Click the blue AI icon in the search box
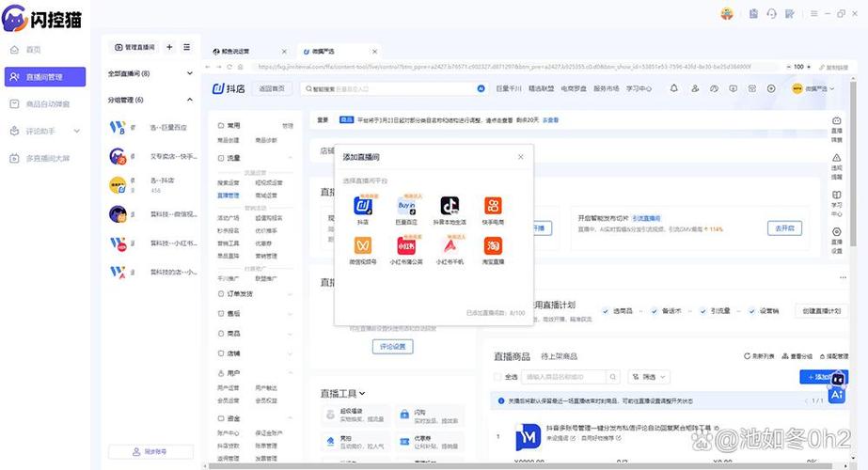The image size is (868, 470). pos(481,88)
